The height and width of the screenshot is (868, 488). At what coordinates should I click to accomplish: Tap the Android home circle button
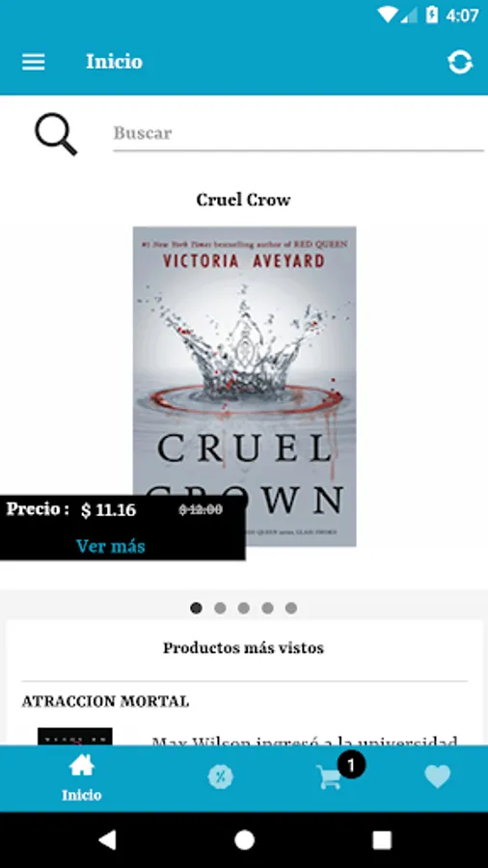coord(244,840)
